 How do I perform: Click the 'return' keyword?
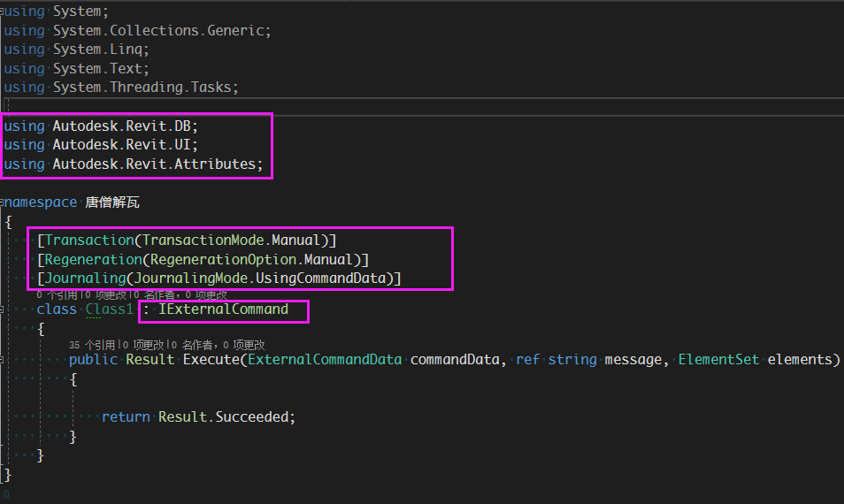(126, 416)
